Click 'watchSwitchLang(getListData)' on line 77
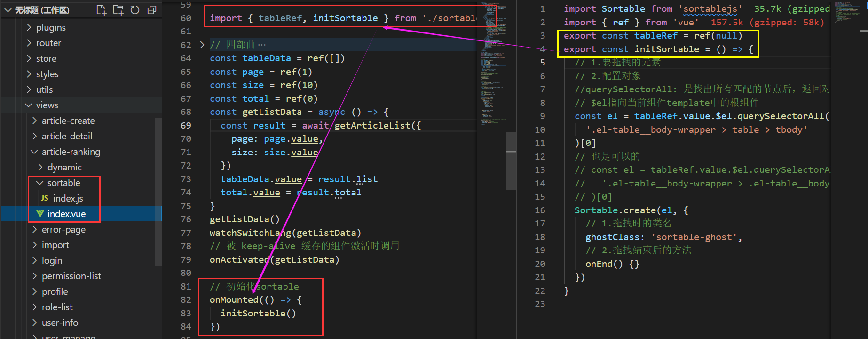Screen dimensions: 868x339 click(x=285, y=233)
